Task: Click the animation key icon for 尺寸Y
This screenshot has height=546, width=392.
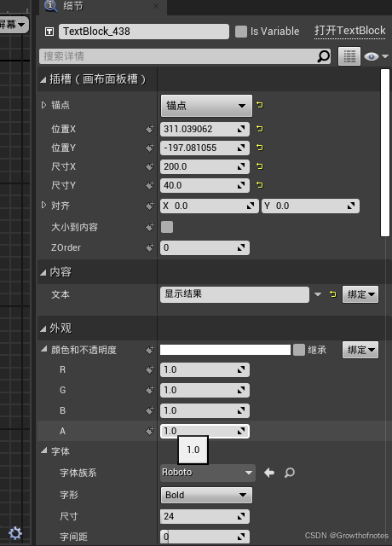Action: (150, 186)
